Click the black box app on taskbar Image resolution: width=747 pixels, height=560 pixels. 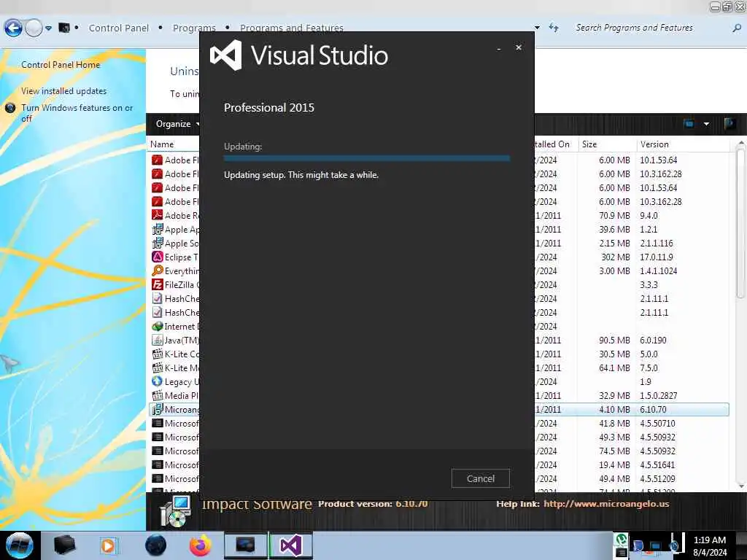64,545
